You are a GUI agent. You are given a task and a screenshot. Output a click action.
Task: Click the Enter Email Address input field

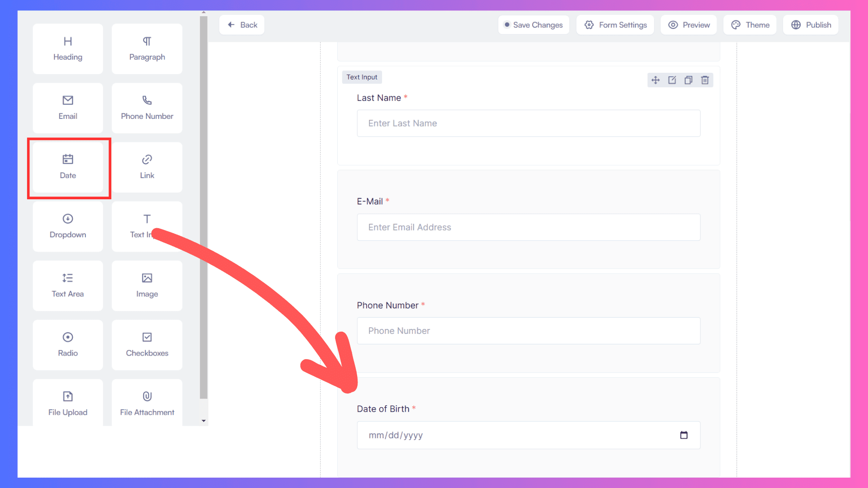528,227
